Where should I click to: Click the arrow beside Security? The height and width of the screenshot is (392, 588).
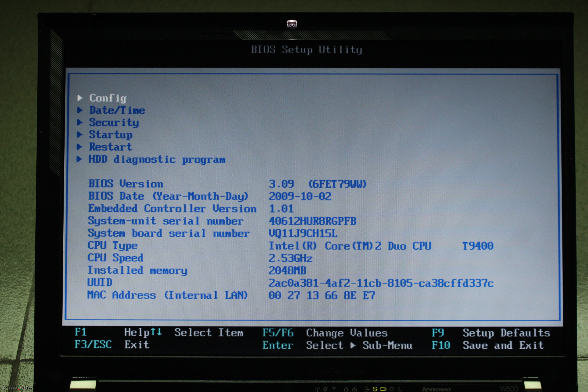pyautogui.click(x=80, y=122)
